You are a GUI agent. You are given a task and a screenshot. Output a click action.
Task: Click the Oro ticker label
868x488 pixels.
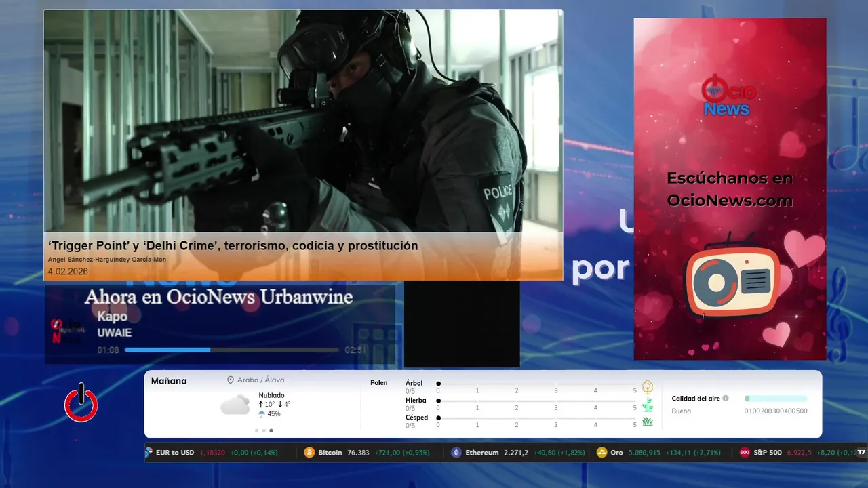616,453
